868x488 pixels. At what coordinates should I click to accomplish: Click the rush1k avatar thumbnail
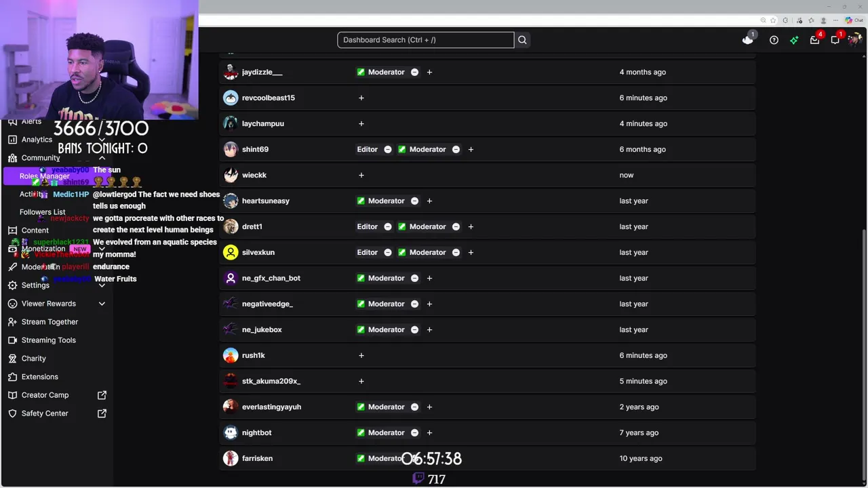pos(231,355)
